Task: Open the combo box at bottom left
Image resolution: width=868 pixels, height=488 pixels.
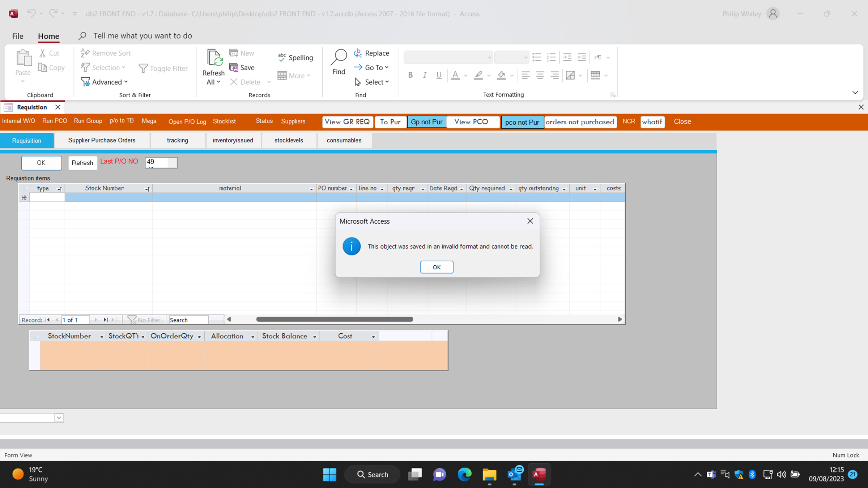Action: coord(59,418)
